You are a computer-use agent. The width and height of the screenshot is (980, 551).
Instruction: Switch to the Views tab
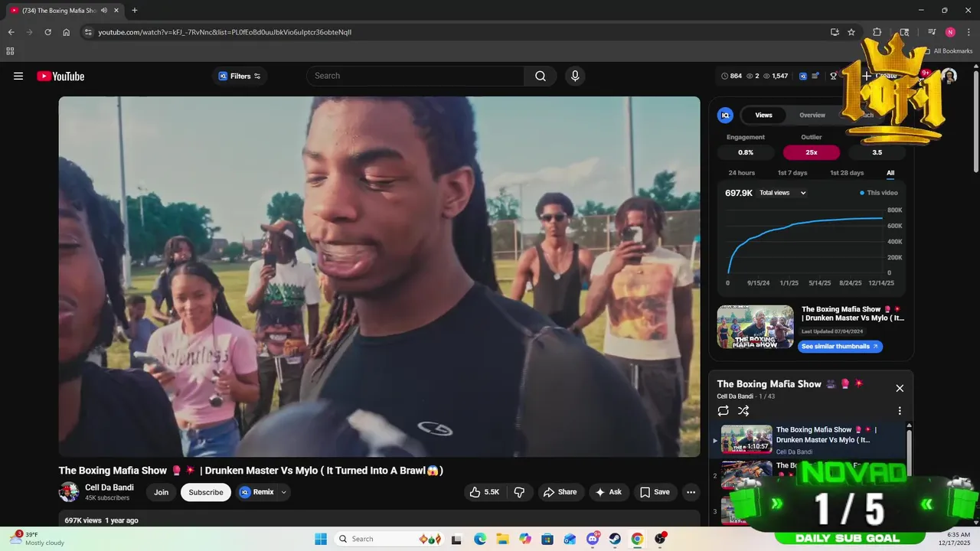764,115
